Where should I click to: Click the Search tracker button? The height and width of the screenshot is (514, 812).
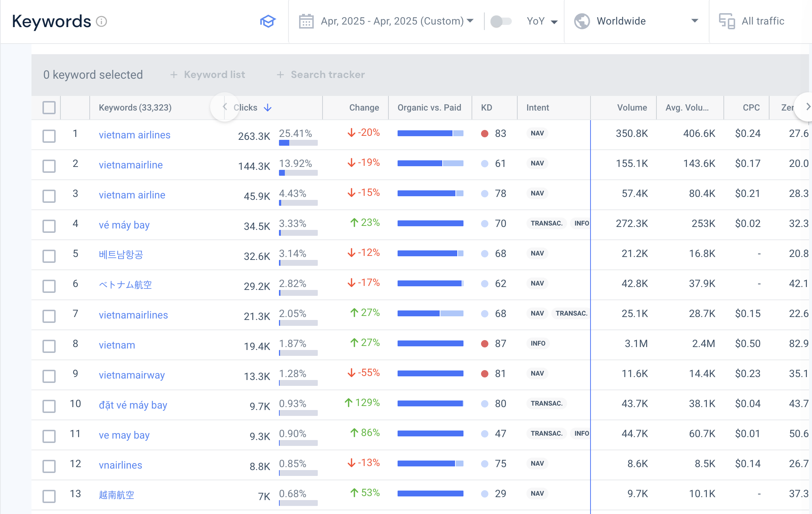[321, 75]
